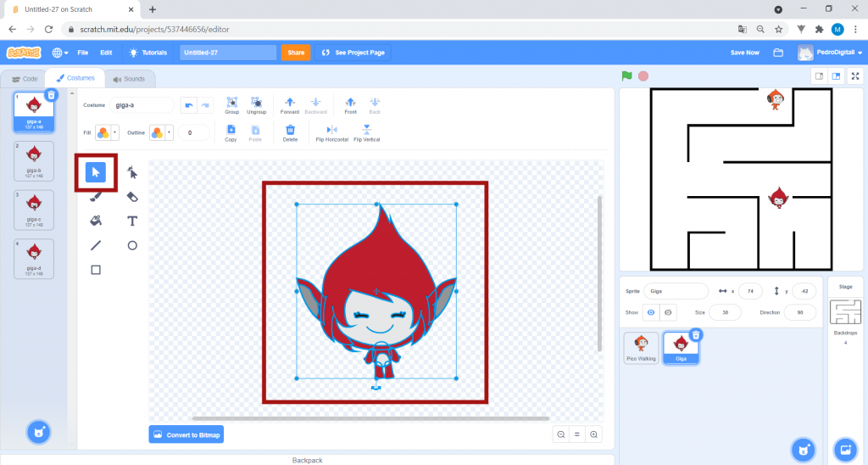Start the project with green flag

click(x=626, y=76)
